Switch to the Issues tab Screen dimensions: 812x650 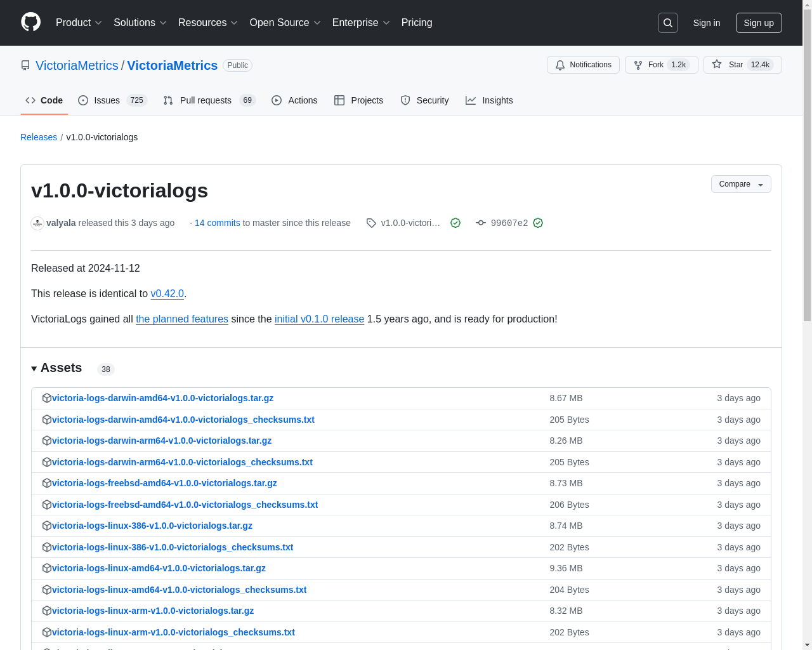112,100
